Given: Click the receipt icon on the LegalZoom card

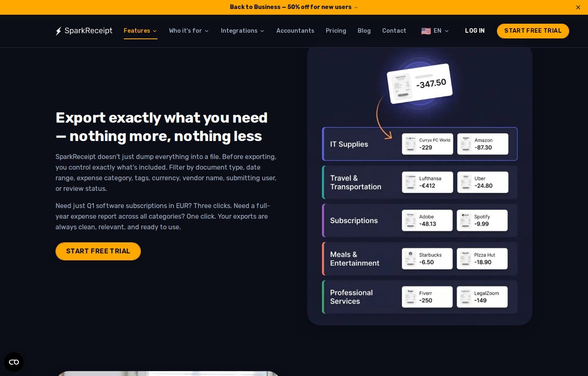Looking at the screenshot, I should tap(465, 297).
